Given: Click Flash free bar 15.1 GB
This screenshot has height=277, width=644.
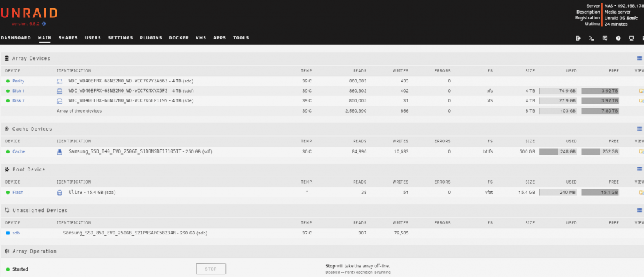Looking at the screenshot, I should (600, 193).
